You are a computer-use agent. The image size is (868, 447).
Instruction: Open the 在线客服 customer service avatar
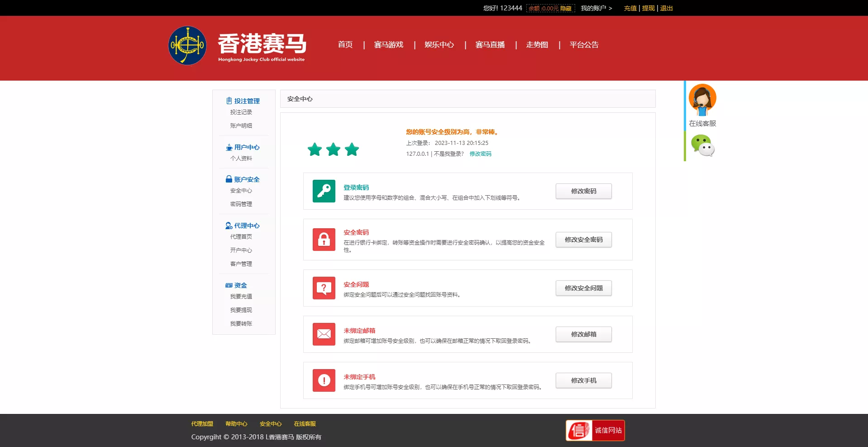(x=702, y=99)
